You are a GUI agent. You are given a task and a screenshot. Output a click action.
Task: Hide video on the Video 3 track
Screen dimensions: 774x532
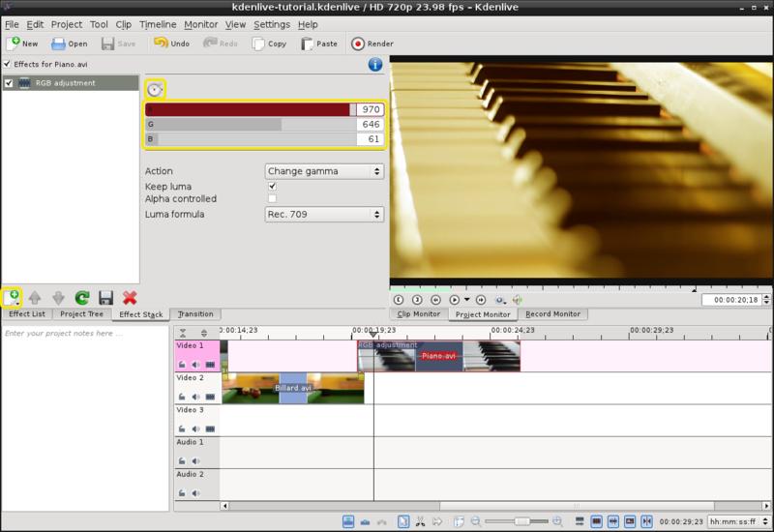tap(210, 429)
